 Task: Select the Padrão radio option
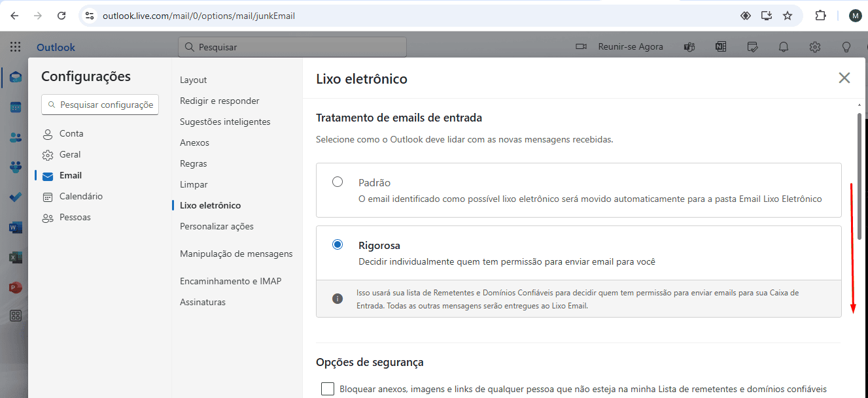(338, 182)
